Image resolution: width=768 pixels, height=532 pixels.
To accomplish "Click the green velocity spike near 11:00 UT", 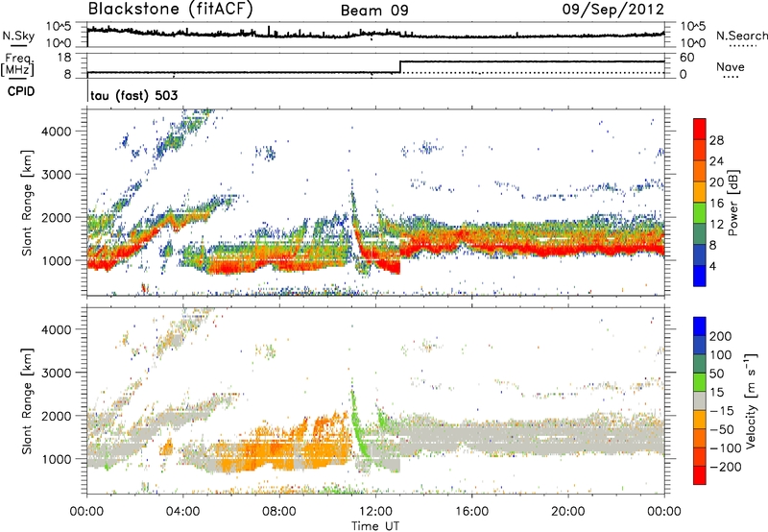I will point(357,422).
